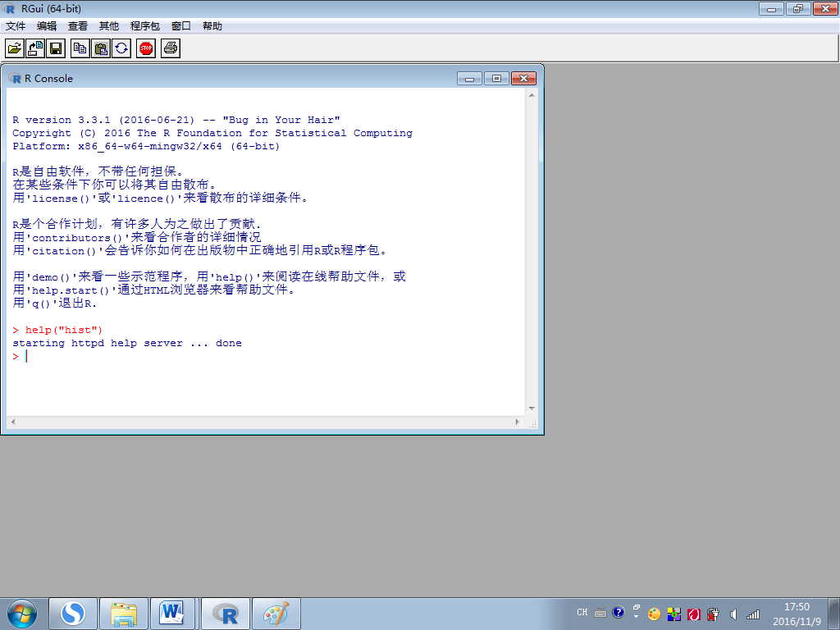
Task: Click the keyboard icon in the language bar
Action: pos(600,613)
